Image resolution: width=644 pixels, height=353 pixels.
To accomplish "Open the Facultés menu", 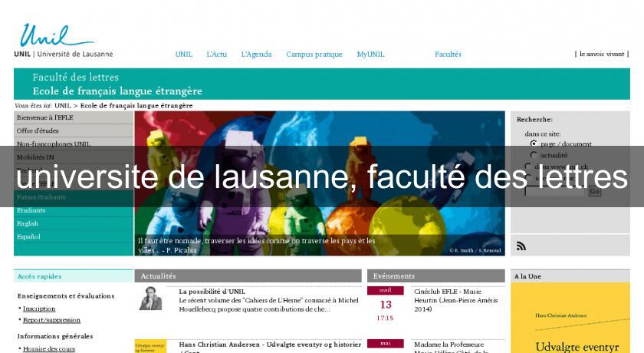I will click(x=448, y=54).
